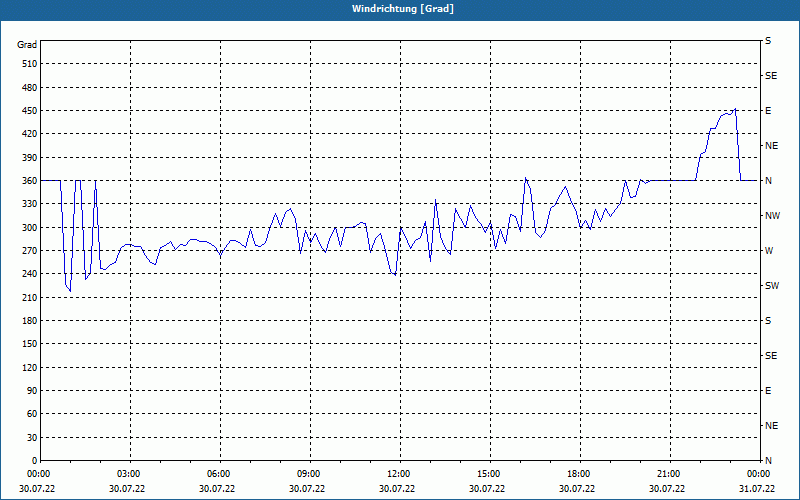The image size is (800, 500).
Task: Click the 420 y-axis label
Action: coord(30,134)
